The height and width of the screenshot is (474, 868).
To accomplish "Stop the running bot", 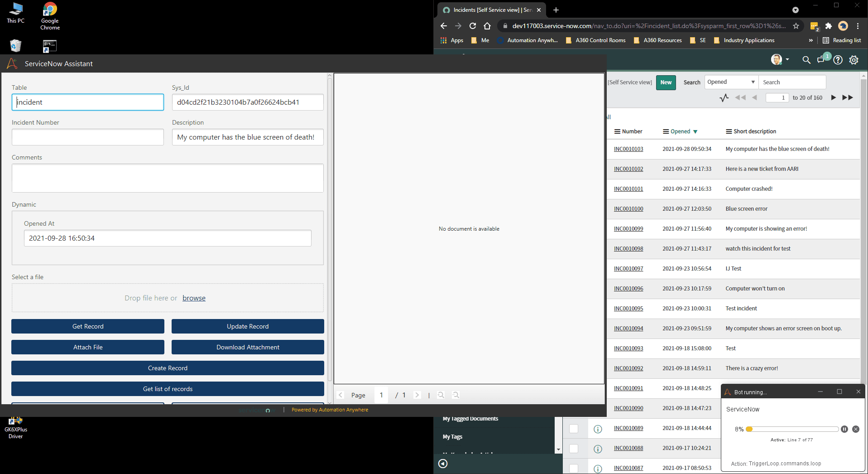I will [x=856, y=429].
